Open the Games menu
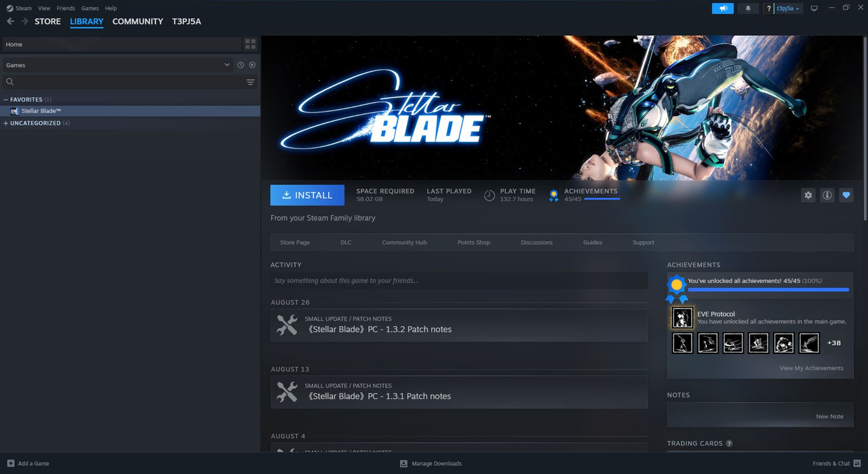The width and height of the screenshot is (868, 474). click(90, 8)
